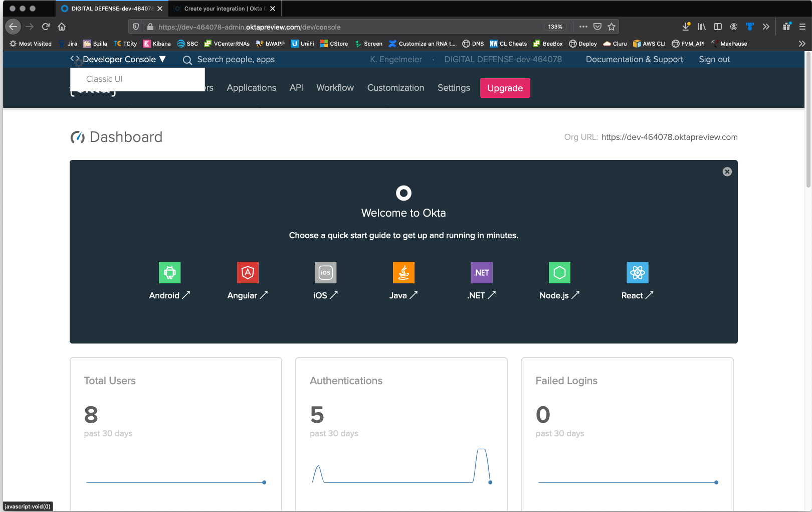Viewport: 812px width, 512px height.
Task: Close the Welcome to Okta panel
Action: 727,172
